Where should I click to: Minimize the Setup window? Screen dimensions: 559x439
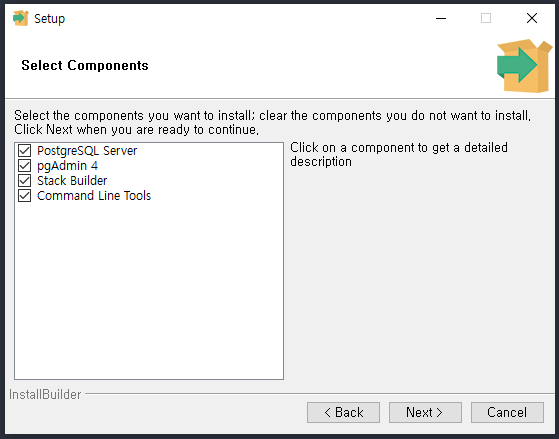[441, 18]
